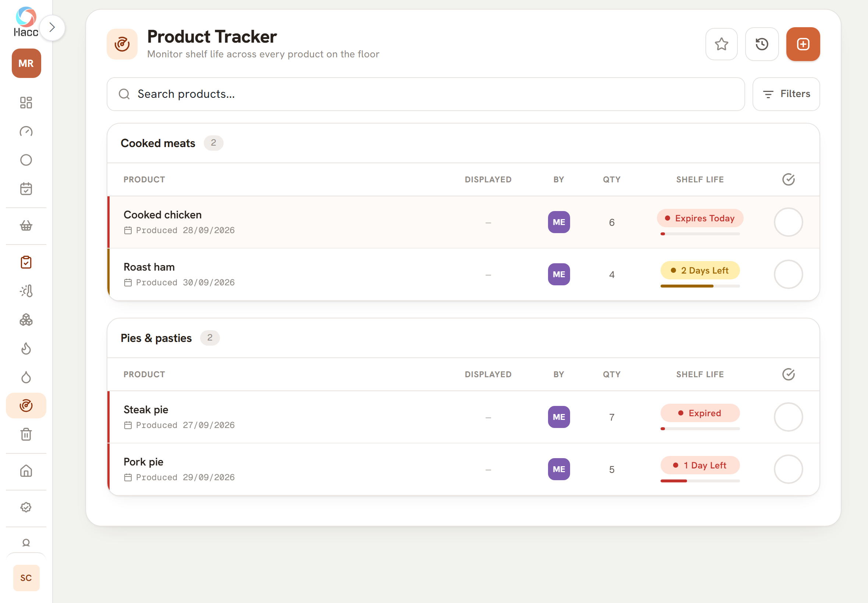Open the gauge icon in sidebar
868x603 pixels.
click(26, 131)
